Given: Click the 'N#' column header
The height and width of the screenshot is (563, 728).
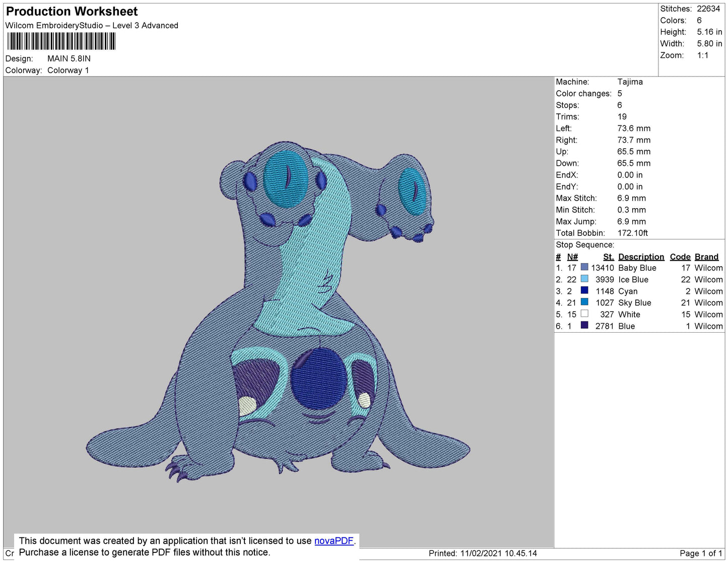Looking at the screenshot, I should coord(572,257).
